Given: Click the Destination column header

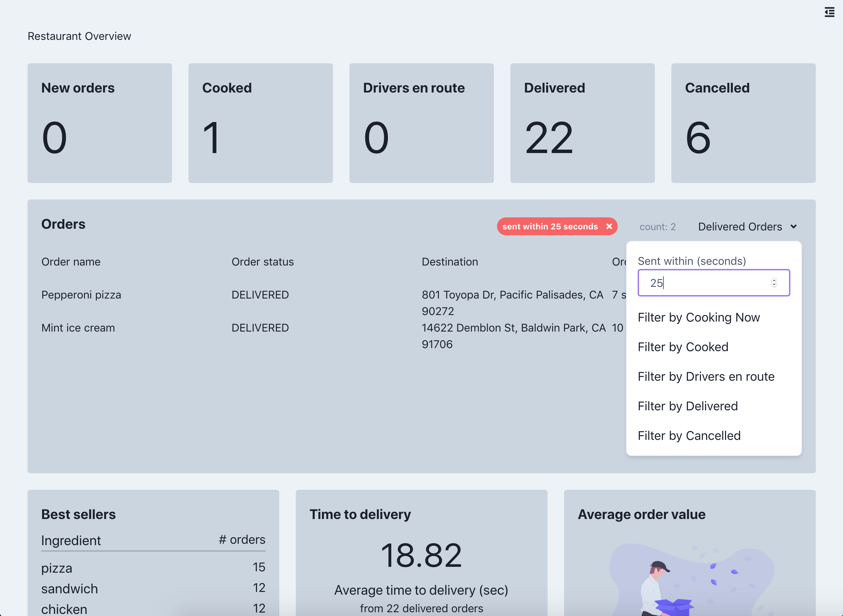Looking at the screenshot, I should click(450, 262).
